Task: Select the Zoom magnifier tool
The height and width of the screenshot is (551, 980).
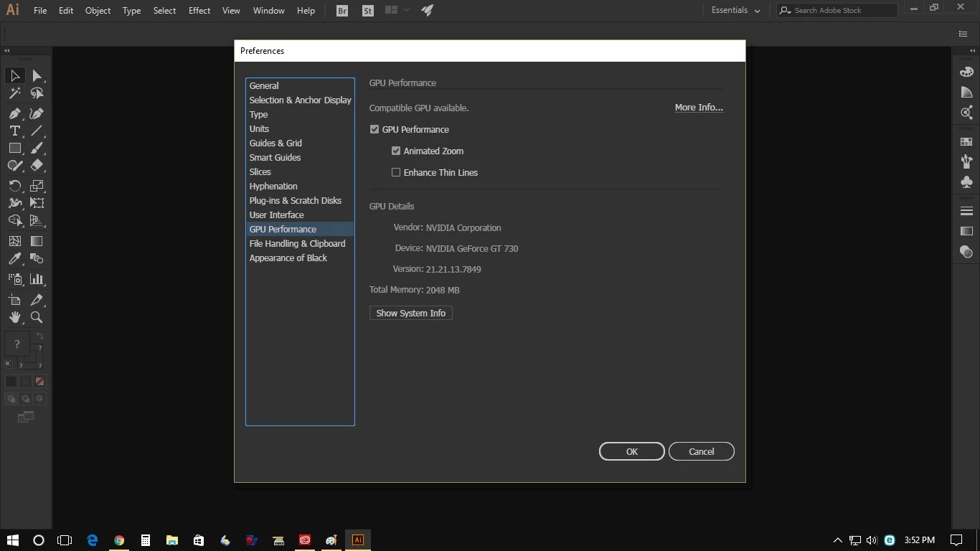Action: (37, 317)
